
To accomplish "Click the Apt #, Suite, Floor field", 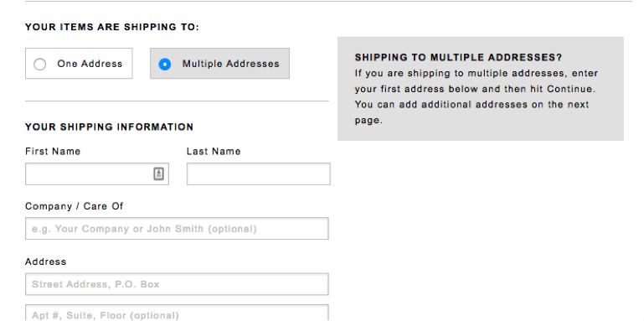I will point(177,313).
